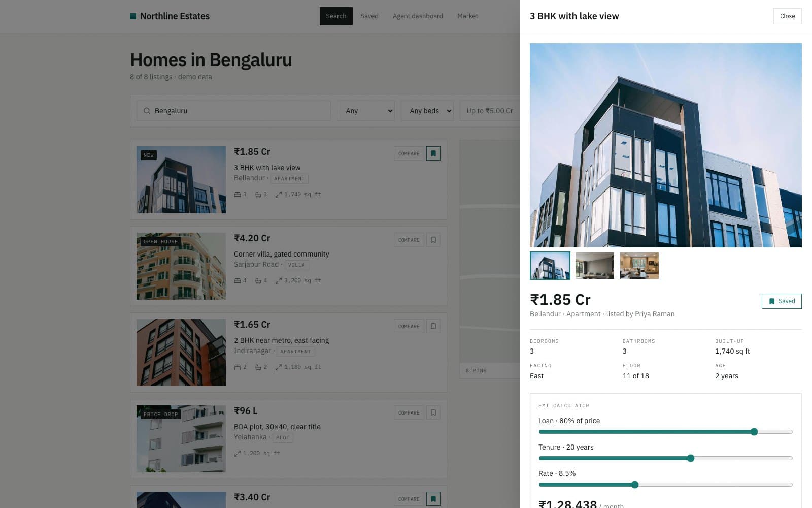The width and height of the screenshot is (812, 508).
Task: Click the area icon on ₹96 L listing
Action: coord(238,453)
